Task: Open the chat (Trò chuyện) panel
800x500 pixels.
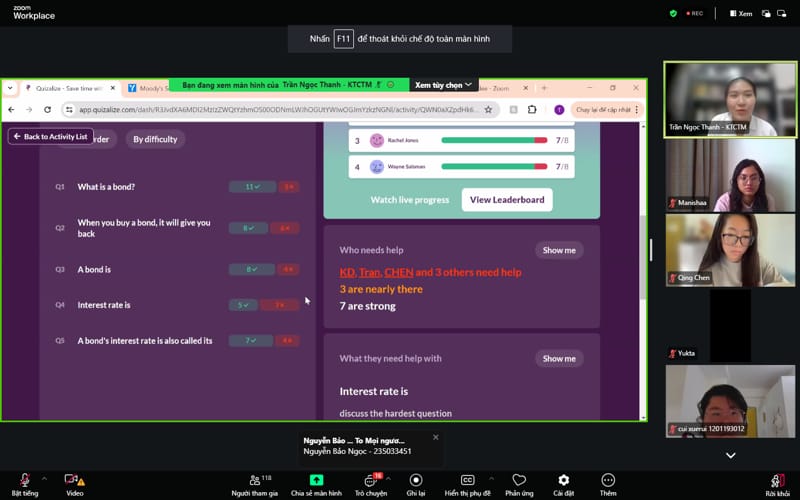Action: (x=370, y=481)
